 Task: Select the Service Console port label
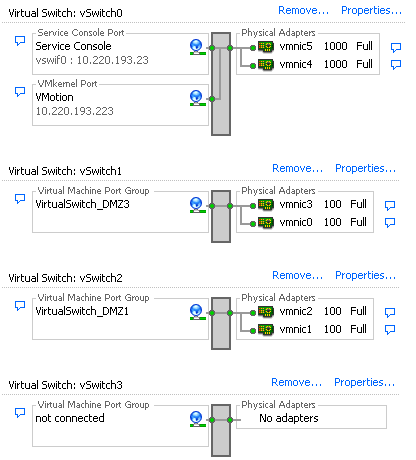[x=73, y=46]
